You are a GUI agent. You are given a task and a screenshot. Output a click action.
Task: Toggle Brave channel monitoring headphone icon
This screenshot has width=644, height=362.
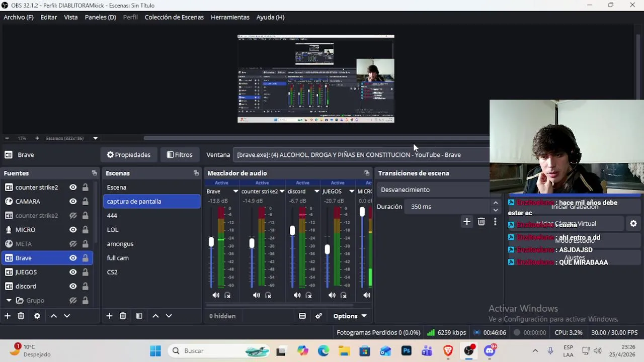point(227,295)
